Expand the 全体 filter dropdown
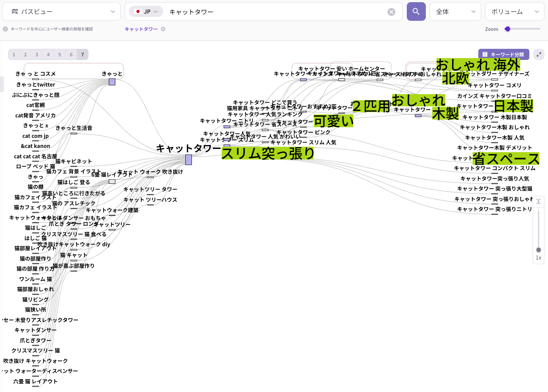Image resolution: width=548 pixels, height=392 pixels. (455, 12)
